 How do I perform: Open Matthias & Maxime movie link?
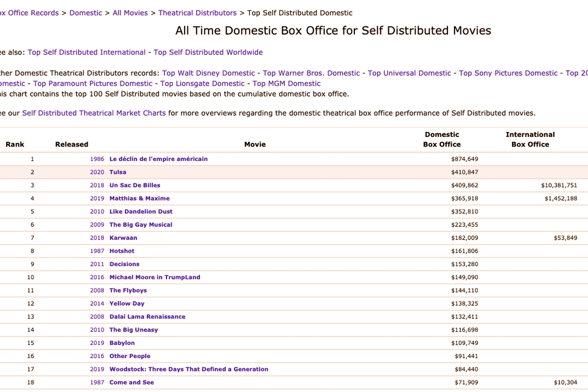click(140, 198)
